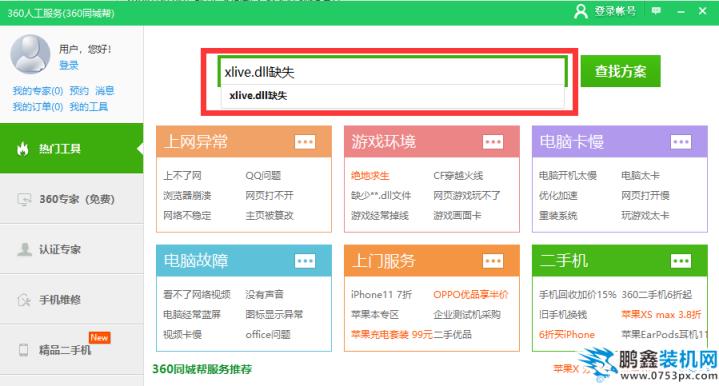Select office问题 entry
The height and width of the screenshot is (386, 719).
[x=268, y=335]
